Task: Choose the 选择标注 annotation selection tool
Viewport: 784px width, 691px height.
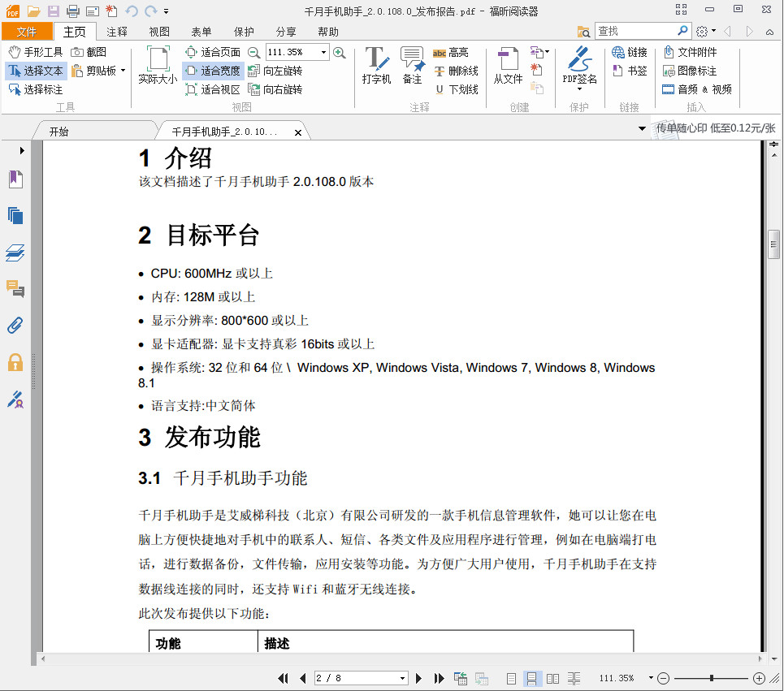Action: pos(36,89)
